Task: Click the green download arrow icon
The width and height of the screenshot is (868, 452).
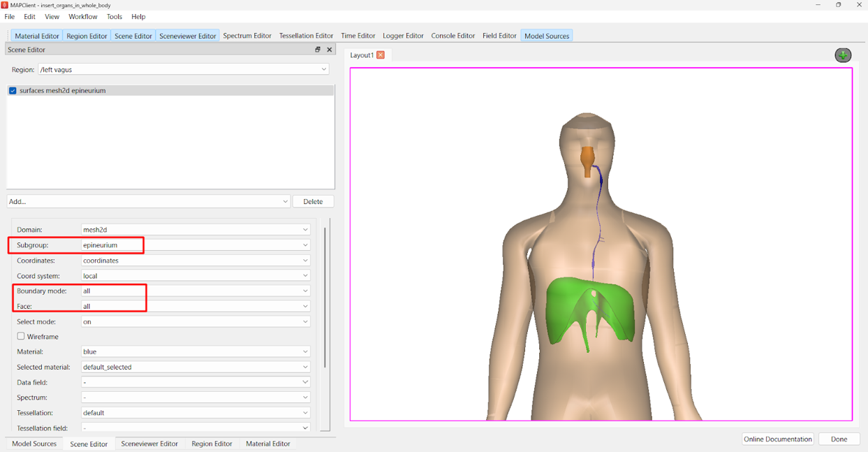Action: 843,55
